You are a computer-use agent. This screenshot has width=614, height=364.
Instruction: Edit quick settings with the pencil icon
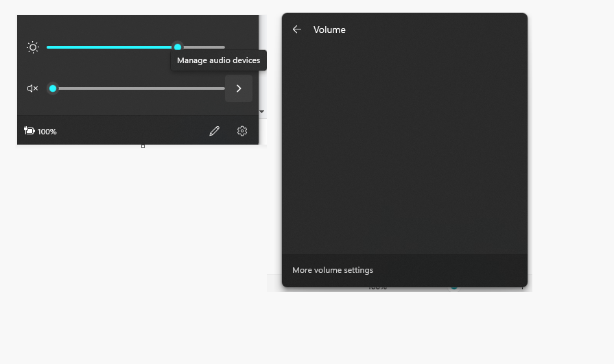tap(214, 131)
